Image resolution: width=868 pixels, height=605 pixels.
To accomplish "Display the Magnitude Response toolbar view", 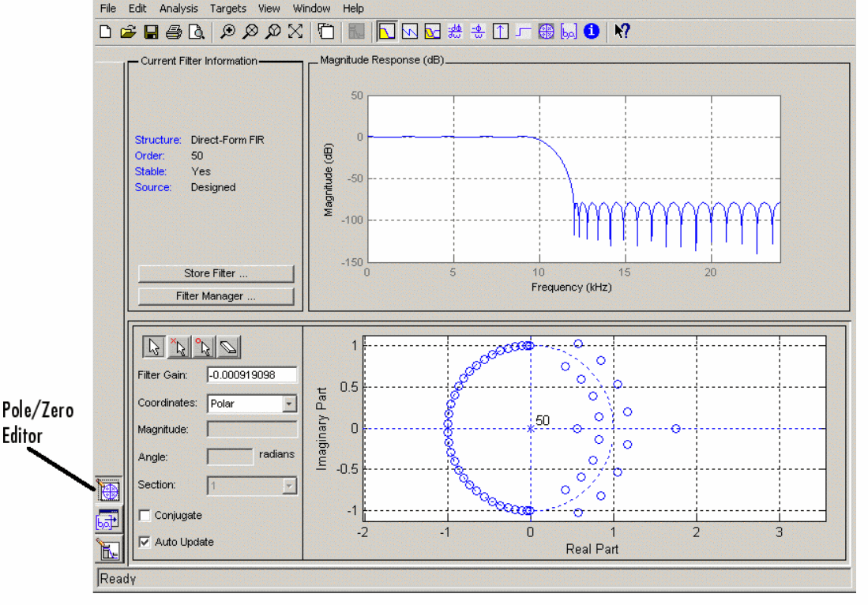I will click(x=386, y=32).
